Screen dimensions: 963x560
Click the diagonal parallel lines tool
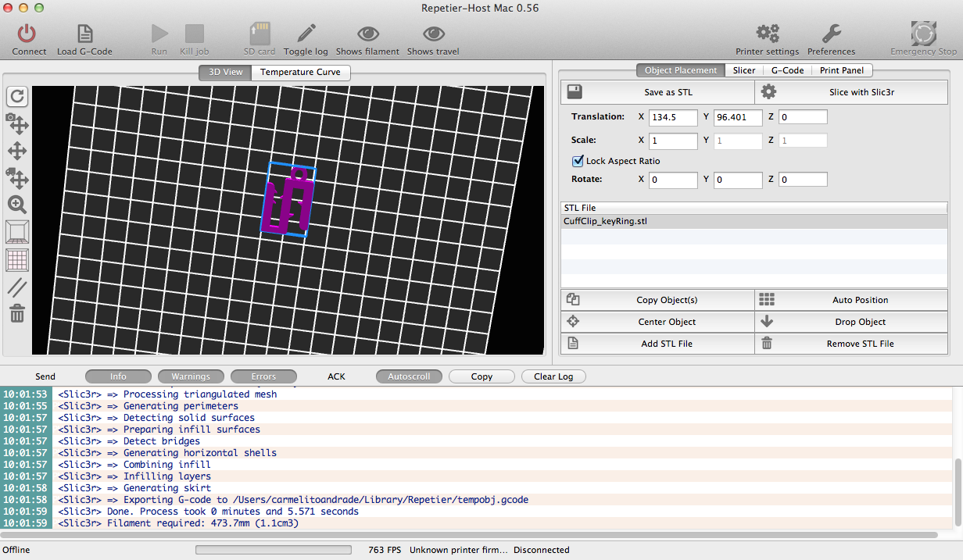tap(17, 287)
